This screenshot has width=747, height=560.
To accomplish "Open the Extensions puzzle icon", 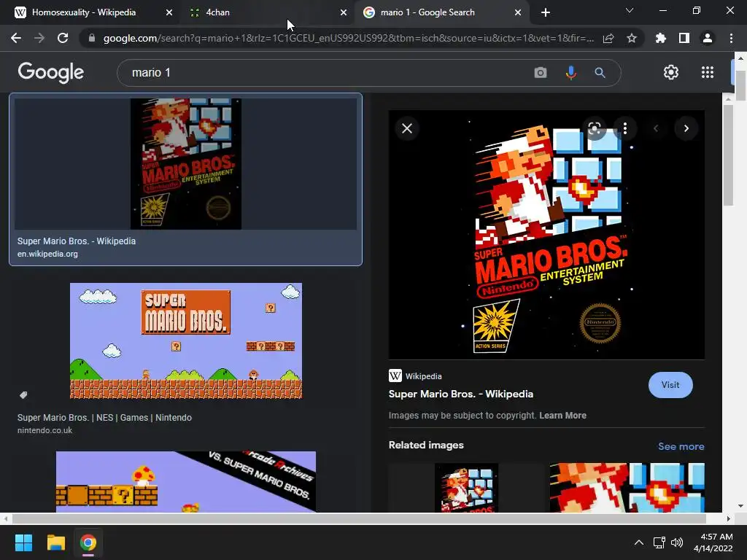I will coord(661,38).
